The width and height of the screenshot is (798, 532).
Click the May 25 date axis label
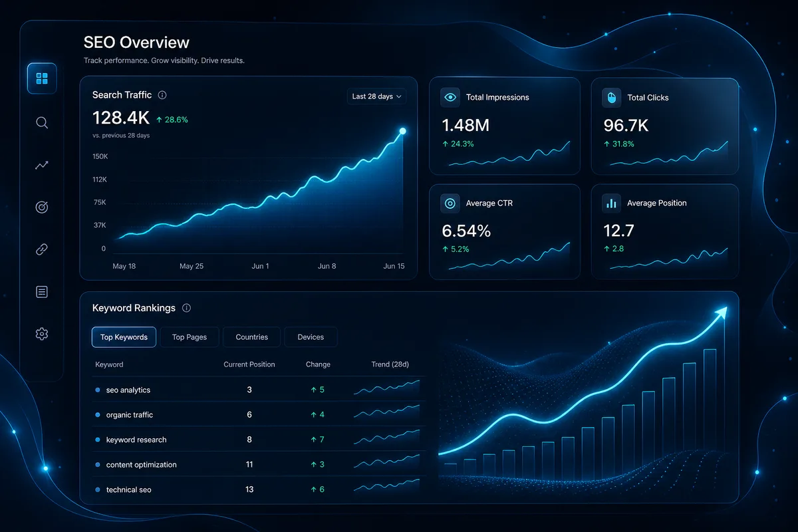click(x=192, y=266)
